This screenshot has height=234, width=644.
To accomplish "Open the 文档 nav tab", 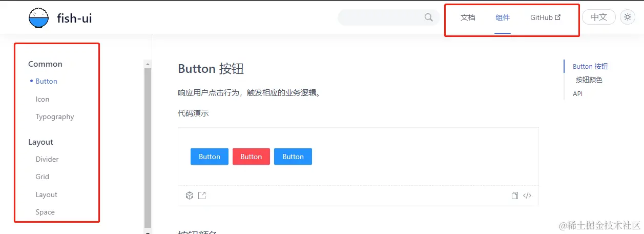I will (468, 17).
